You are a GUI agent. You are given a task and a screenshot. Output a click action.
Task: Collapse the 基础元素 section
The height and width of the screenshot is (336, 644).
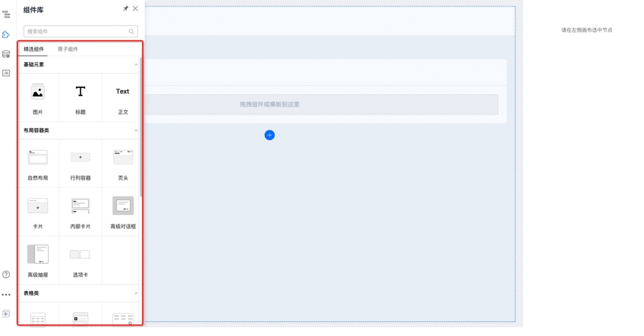[x=136, y=65]
